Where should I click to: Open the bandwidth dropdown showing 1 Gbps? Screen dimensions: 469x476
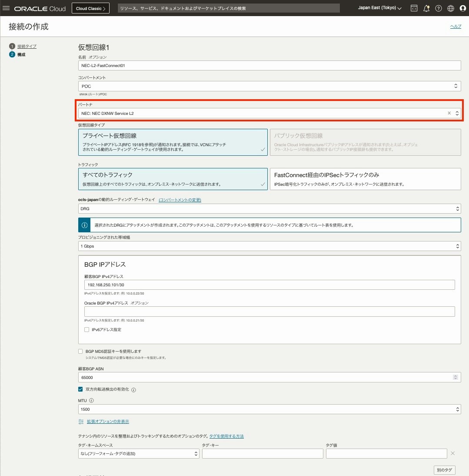[269, 246]
